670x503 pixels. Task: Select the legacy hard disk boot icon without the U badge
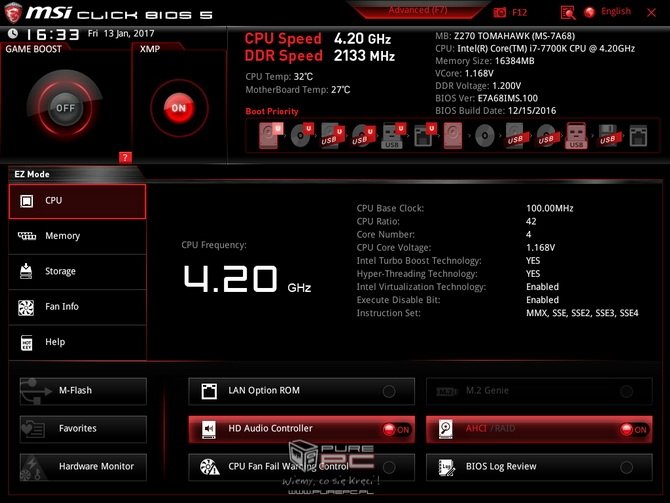pyautogui.click(x=453, y=135)
